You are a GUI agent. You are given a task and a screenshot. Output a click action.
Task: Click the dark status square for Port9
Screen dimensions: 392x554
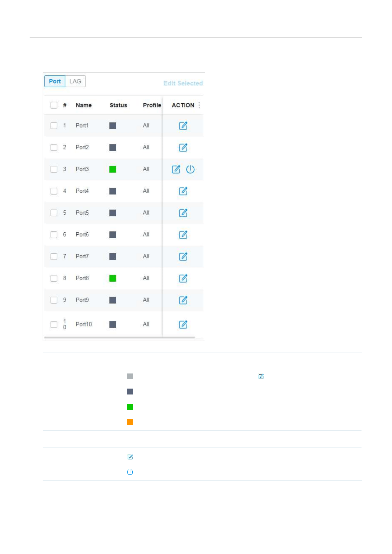(113, 300)
